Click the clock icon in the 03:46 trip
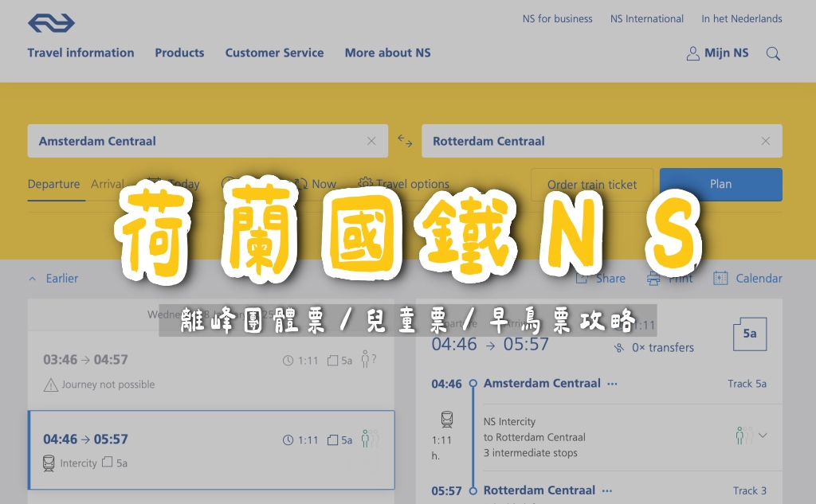 click(288, 361)
